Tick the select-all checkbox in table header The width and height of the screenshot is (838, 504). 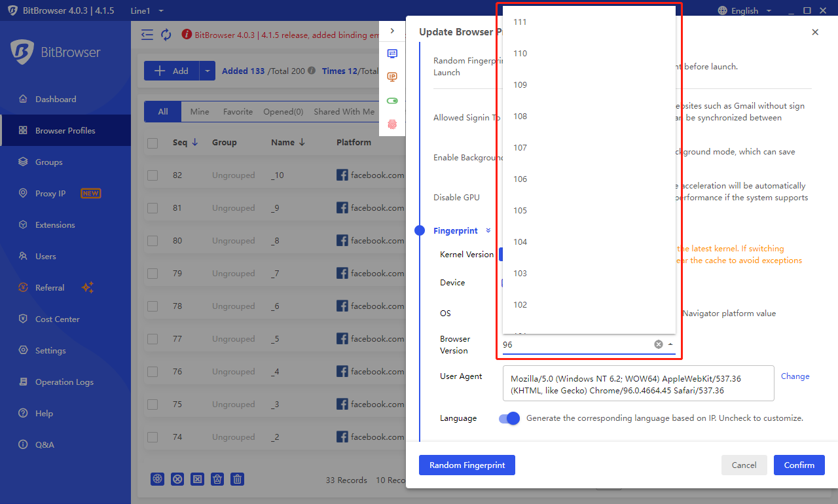[153, 143]
